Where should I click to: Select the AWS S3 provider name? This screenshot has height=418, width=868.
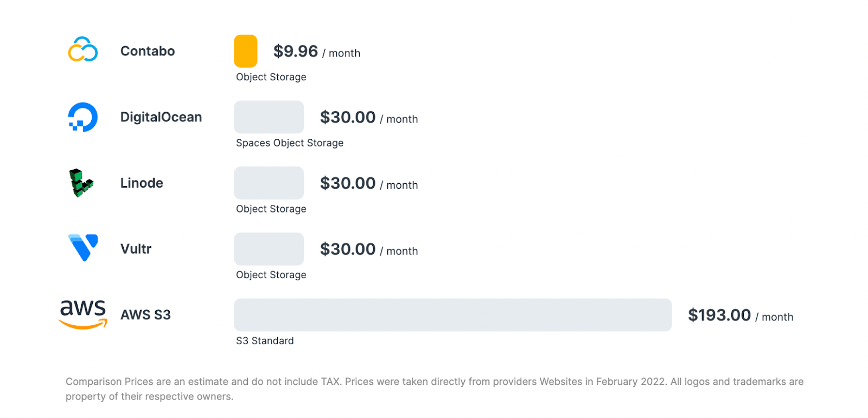[145, 315]
